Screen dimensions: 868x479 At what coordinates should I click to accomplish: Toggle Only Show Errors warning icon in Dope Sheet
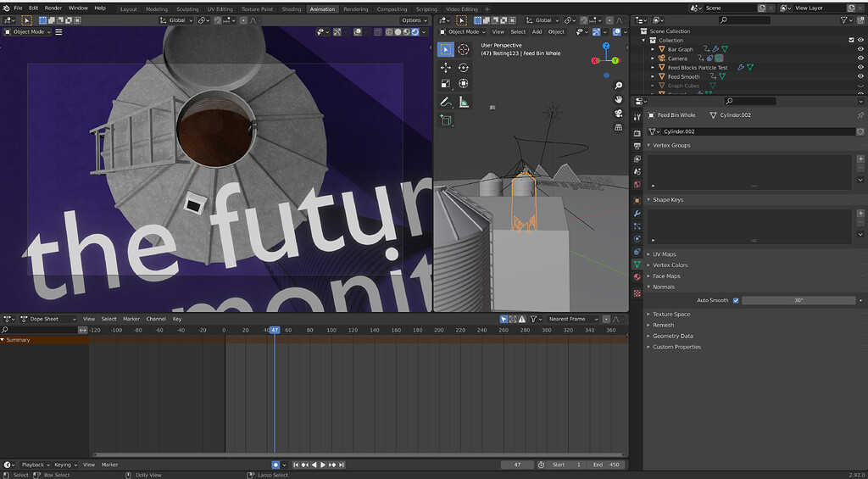(521, 319)
